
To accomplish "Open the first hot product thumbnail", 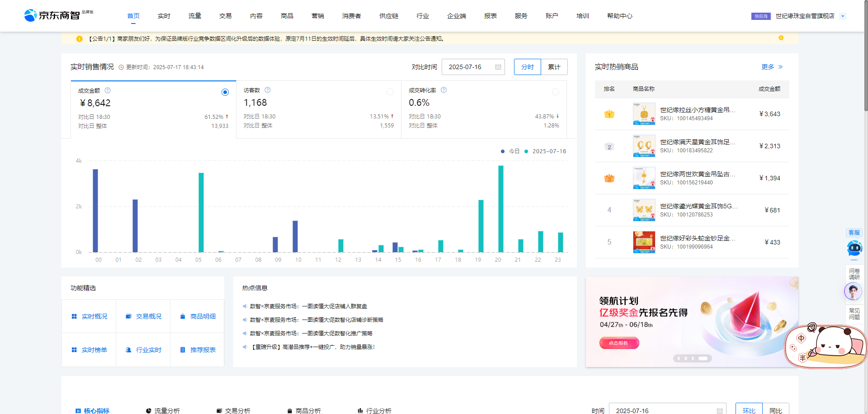I will (644, 114).
